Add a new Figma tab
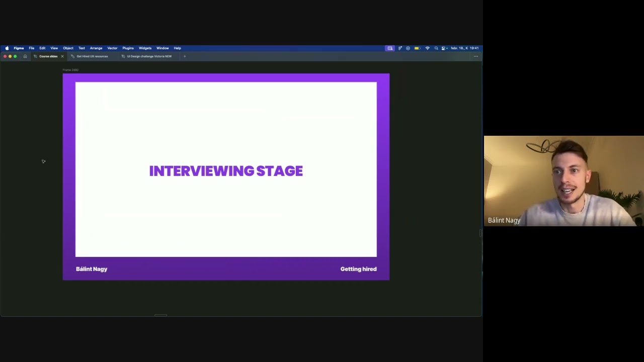The width and height of the screenshot is (644, 362). (185, 56)
